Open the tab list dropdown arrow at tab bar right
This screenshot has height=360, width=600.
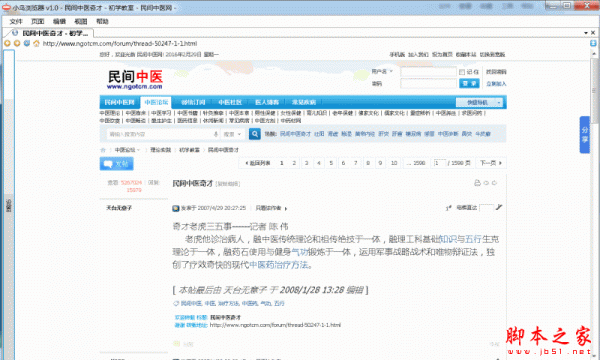pyautogui.click(x=586, y=33)
